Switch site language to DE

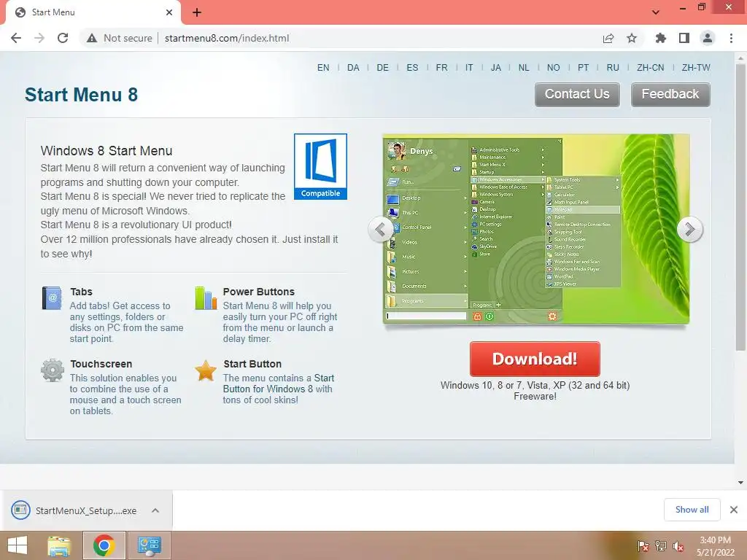382,68
